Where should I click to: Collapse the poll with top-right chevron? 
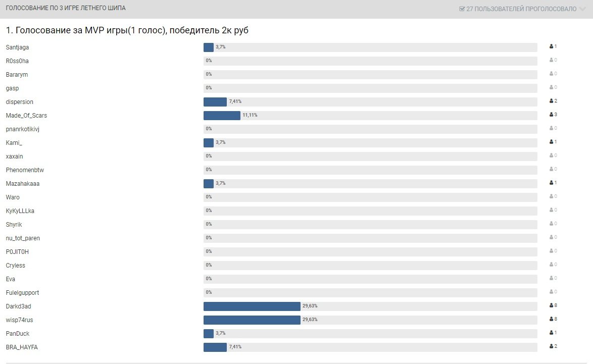point(582,9)
